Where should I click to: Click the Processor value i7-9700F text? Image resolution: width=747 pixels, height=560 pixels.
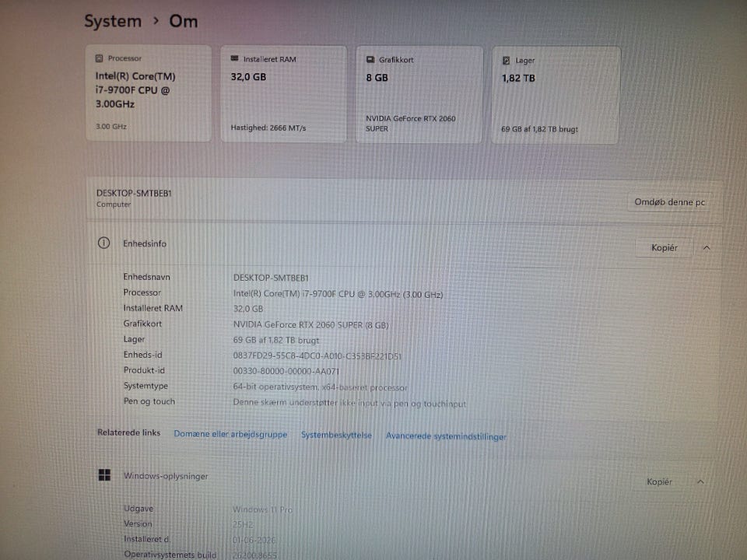pos(338,294)
